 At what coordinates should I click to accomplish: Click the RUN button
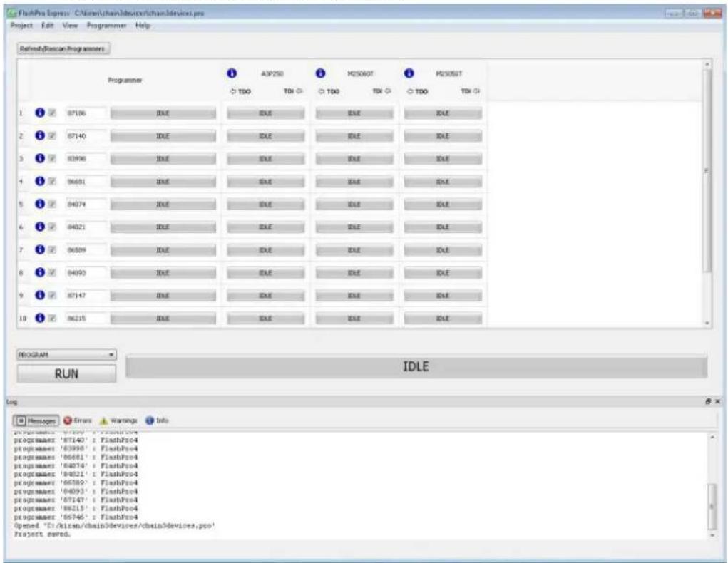(66, 373)
